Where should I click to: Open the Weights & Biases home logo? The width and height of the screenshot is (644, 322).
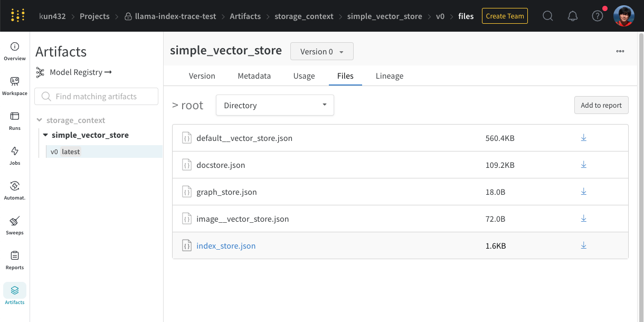(17, 16)
